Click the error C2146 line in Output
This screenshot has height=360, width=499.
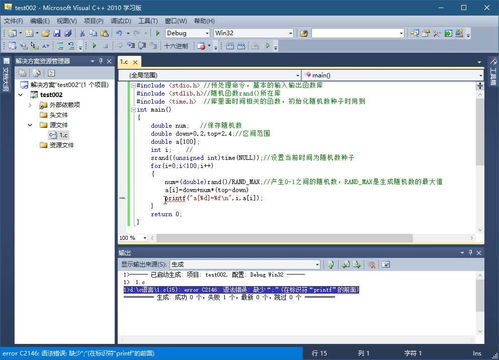241,290
